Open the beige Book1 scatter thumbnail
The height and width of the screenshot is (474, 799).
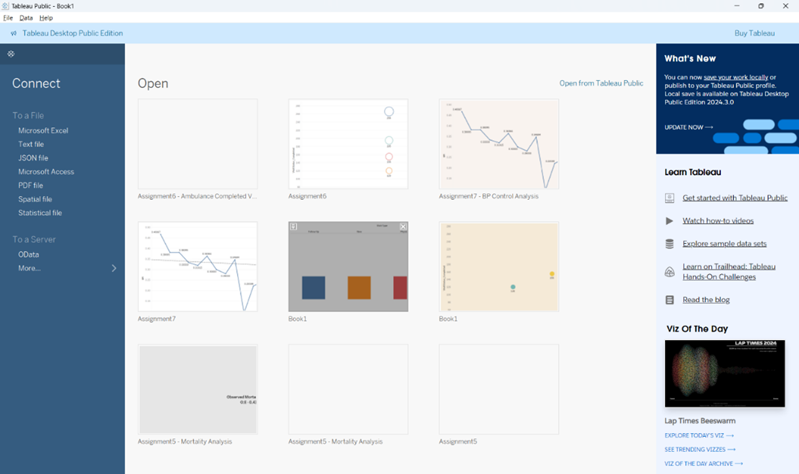click(499, 267)
